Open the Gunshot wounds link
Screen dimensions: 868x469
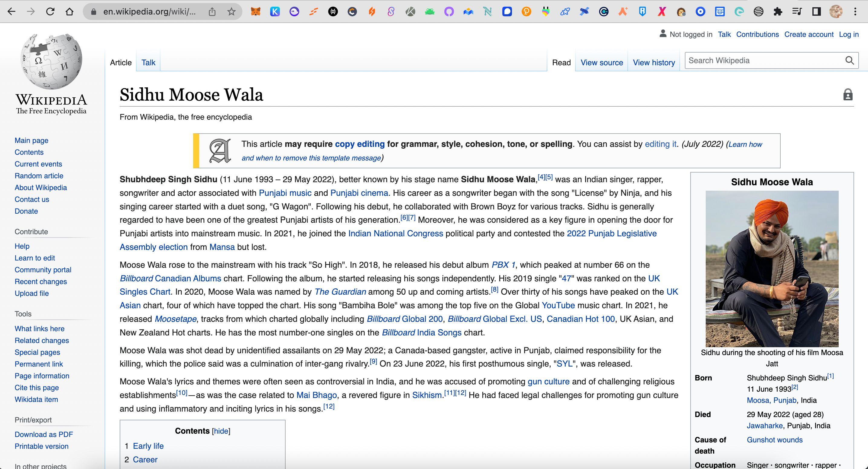[775, 440]
